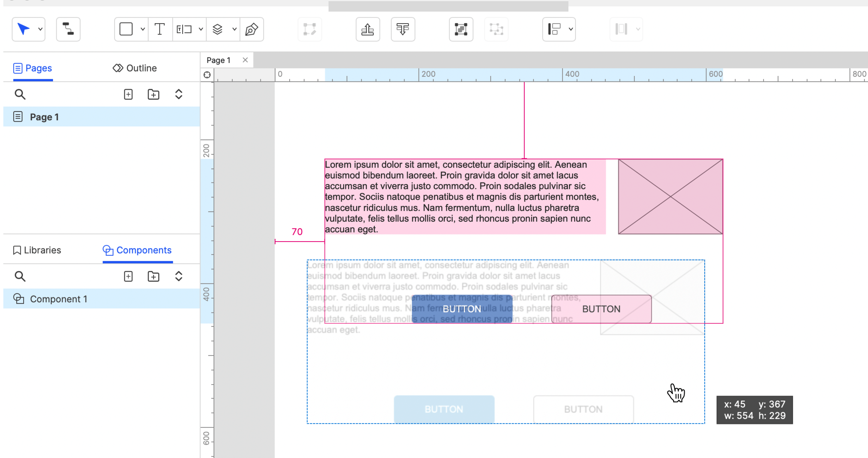Add a new page
The height and width of the screenshot is (458, 868).
[128, 94]
